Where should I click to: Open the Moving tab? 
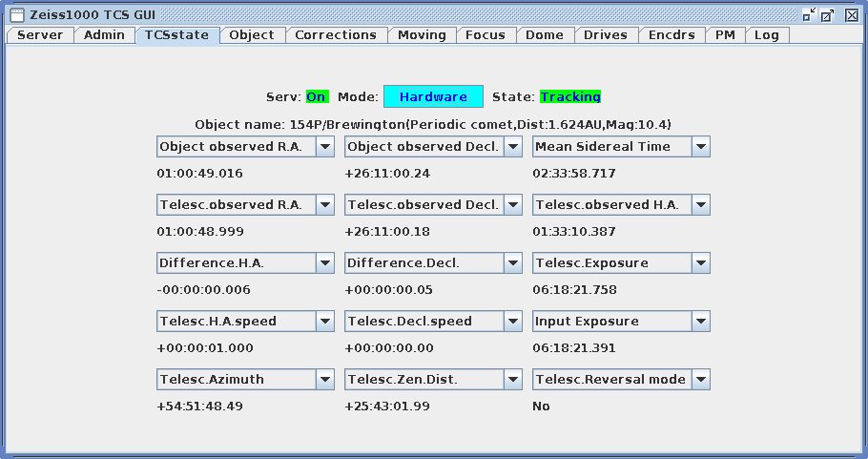coord(422,35)
